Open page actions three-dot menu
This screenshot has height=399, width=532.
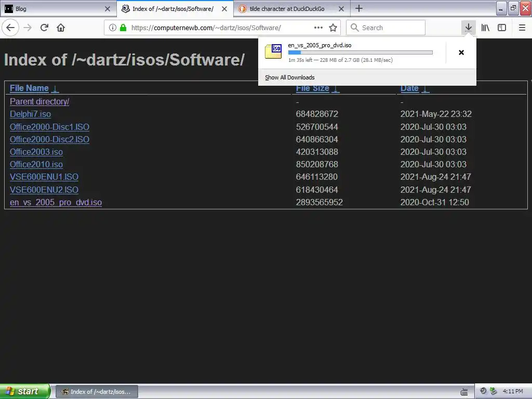(x=318, y=28)
